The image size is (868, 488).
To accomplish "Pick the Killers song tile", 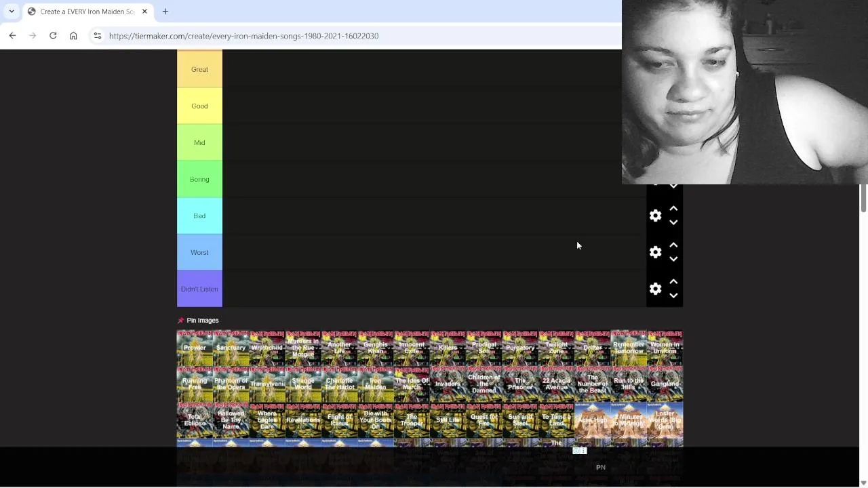I will coord(448,348).
